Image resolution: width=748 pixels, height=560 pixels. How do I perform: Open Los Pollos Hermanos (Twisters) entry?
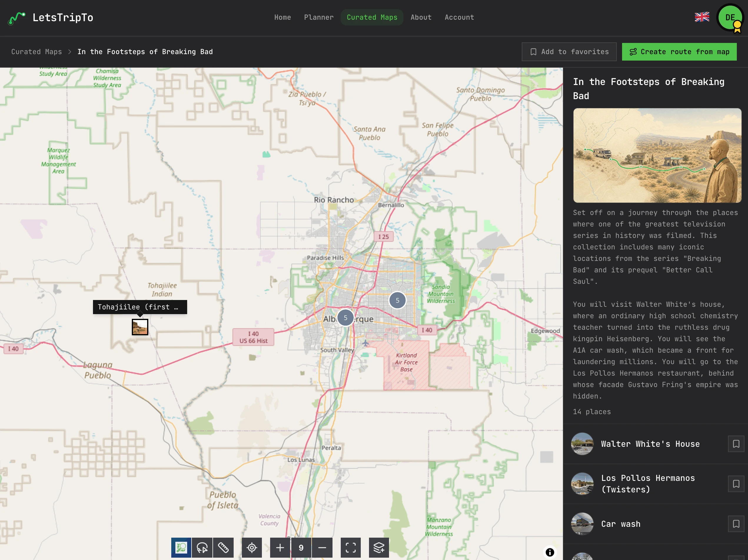click(655, 484)
